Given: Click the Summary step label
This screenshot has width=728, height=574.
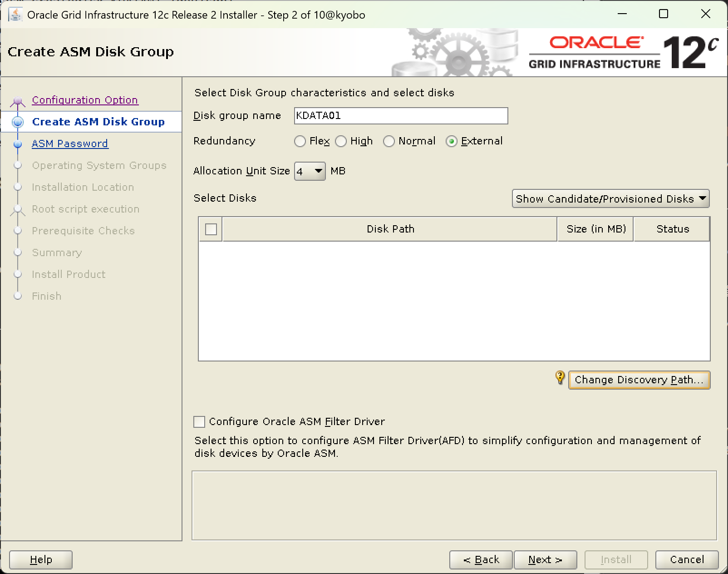Looking at the screenshot, I should pyautogui.click(x=57, y=252).
